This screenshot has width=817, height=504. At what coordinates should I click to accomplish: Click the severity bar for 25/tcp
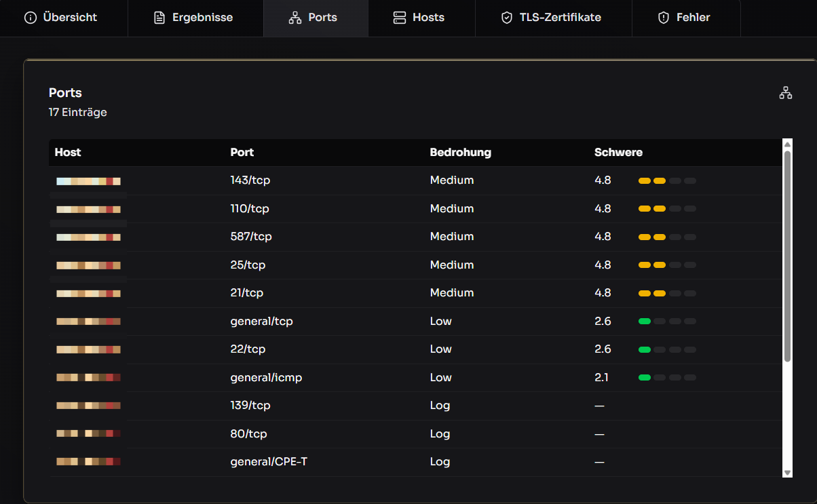click(667, 265)
